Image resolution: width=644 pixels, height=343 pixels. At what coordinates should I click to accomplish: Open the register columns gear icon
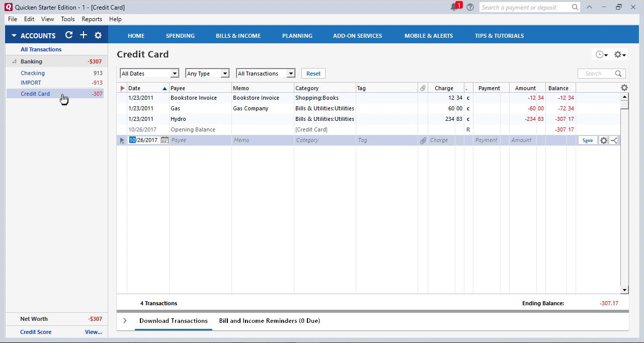(624, 88)
